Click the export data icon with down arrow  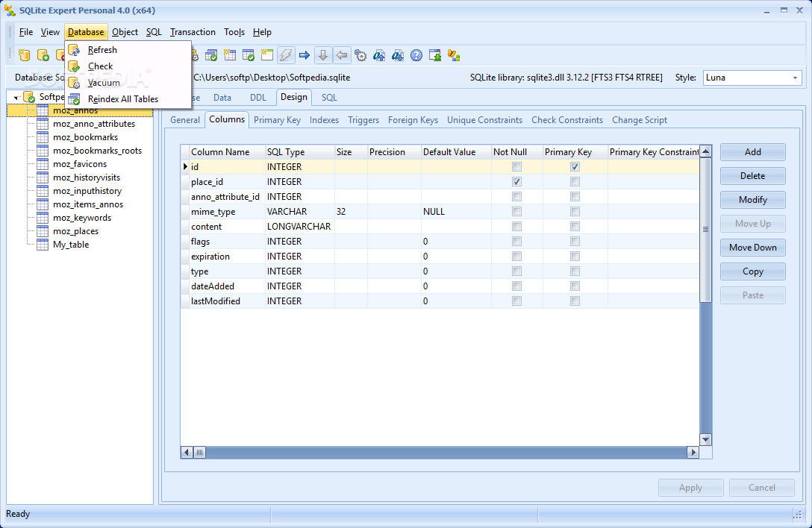point(398,55)
